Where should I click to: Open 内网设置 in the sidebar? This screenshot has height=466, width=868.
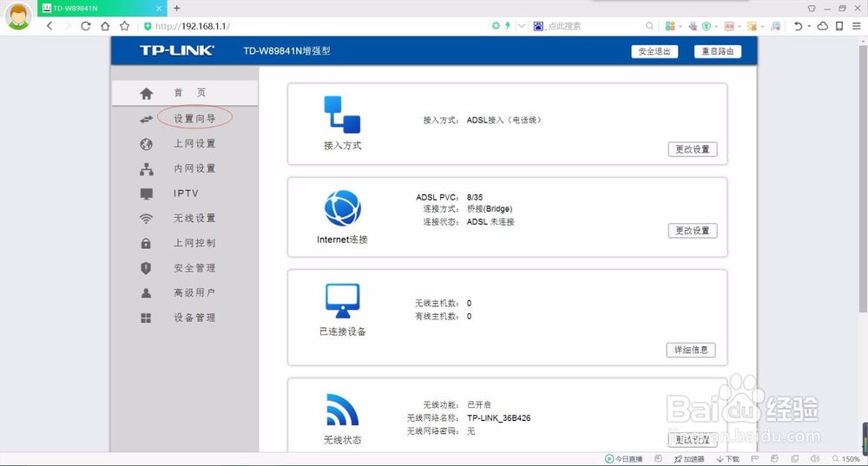tap(194, 169)
